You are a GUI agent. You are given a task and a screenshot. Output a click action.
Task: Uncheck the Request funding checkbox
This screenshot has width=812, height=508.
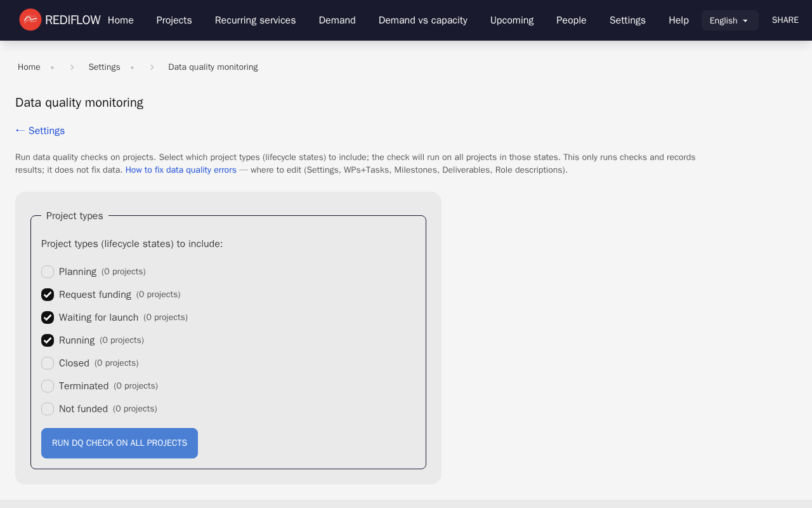click(x=48, y=295)
